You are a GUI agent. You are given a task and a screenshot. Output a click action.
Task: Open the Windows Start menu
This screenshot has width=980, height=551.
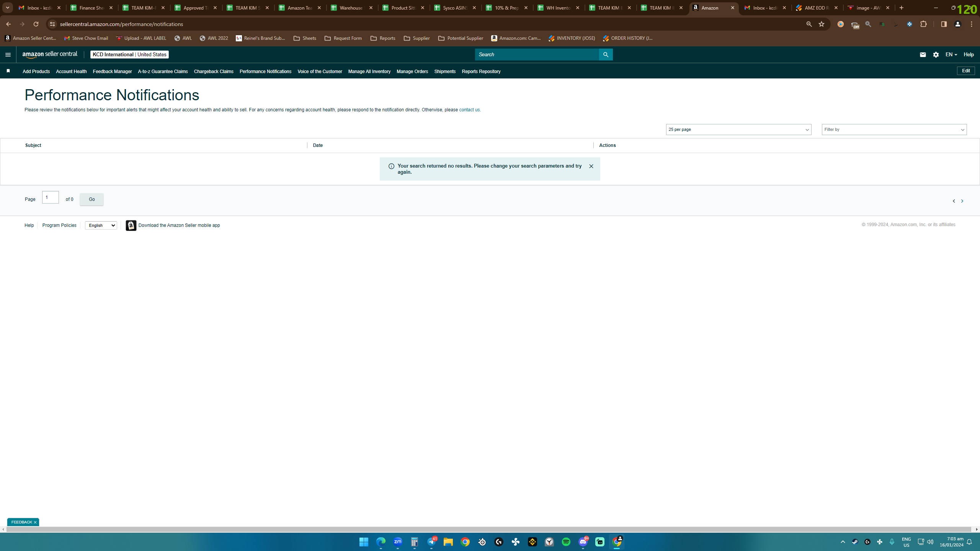pyautogui.click(x=364, y=542)
